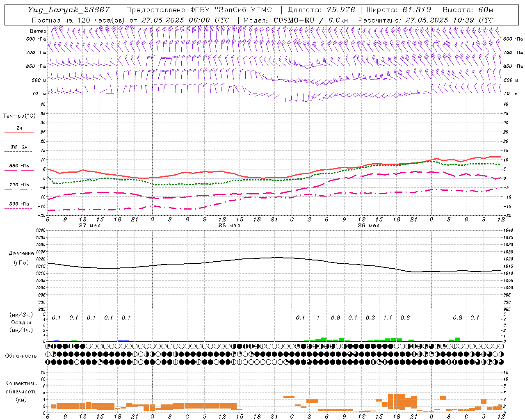Click the (км) convective height unit label
Viewport: 525px width, 420px height.
(21, 399)
